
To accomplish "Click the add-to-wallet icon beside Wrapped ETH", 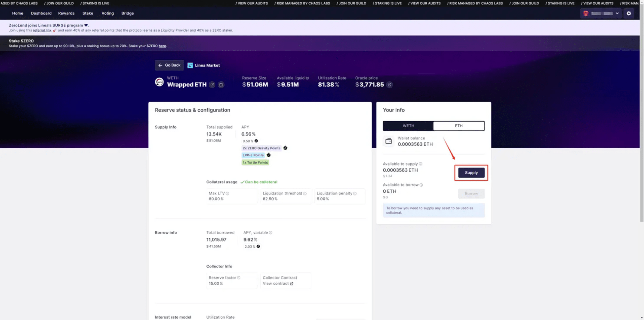I will click(221, 85).
